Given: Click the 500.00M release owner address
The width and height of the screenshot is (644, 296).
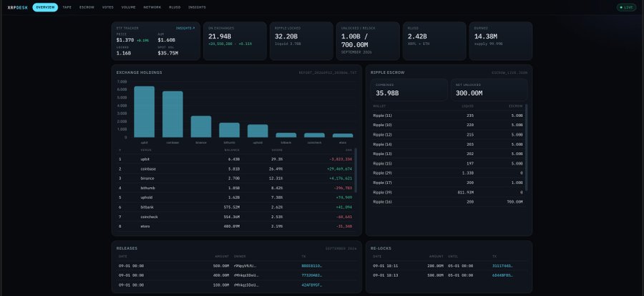Looking at the screenshot, I should (x=245, y=266).
